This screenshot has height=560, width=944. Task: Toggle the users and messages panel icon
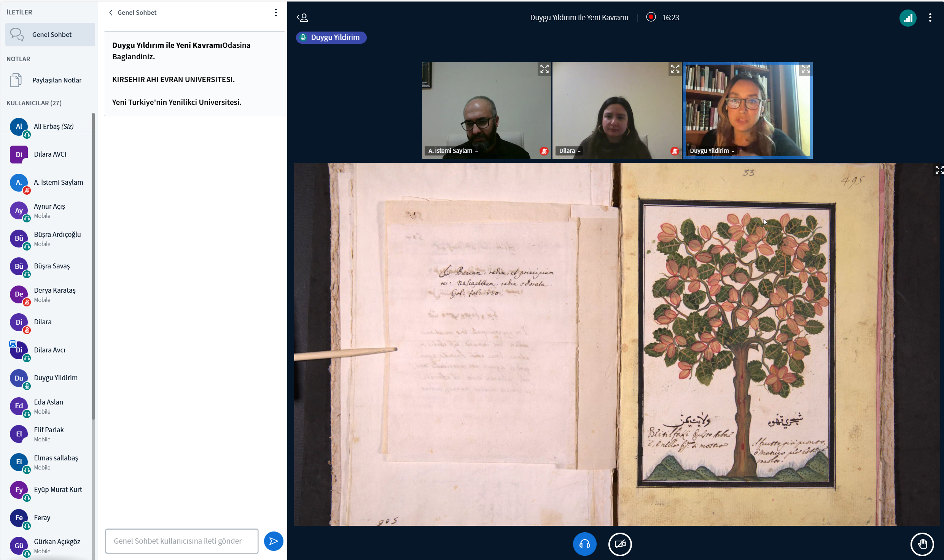[x=302, y=17]
